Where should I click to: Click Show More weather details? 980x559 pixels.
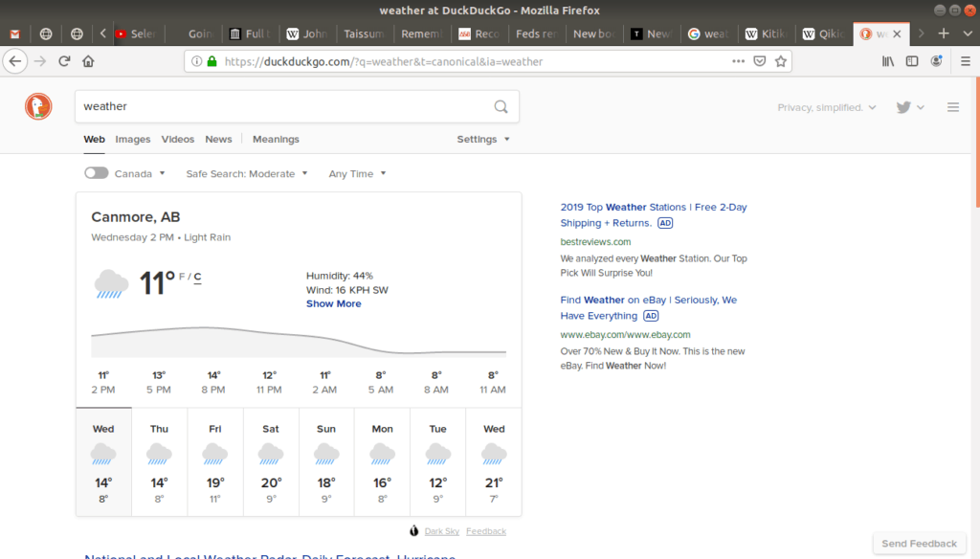tap(333, 303)
